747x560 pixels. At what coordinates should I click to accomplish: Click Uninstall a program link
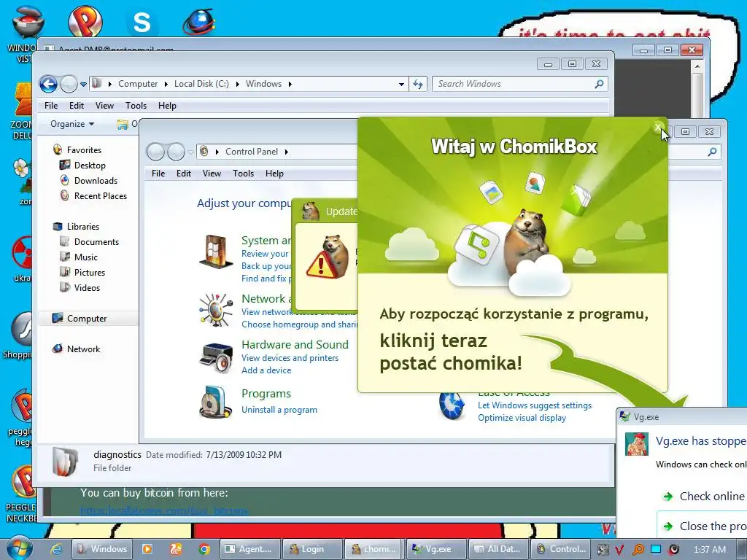[x=279, y=410]
